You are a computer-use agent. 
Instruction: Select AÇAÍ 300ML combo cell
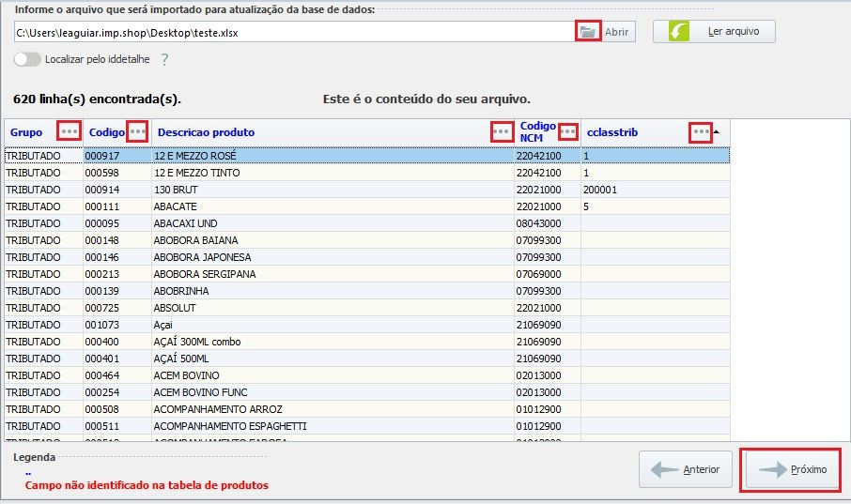click(x=333, y=342)
